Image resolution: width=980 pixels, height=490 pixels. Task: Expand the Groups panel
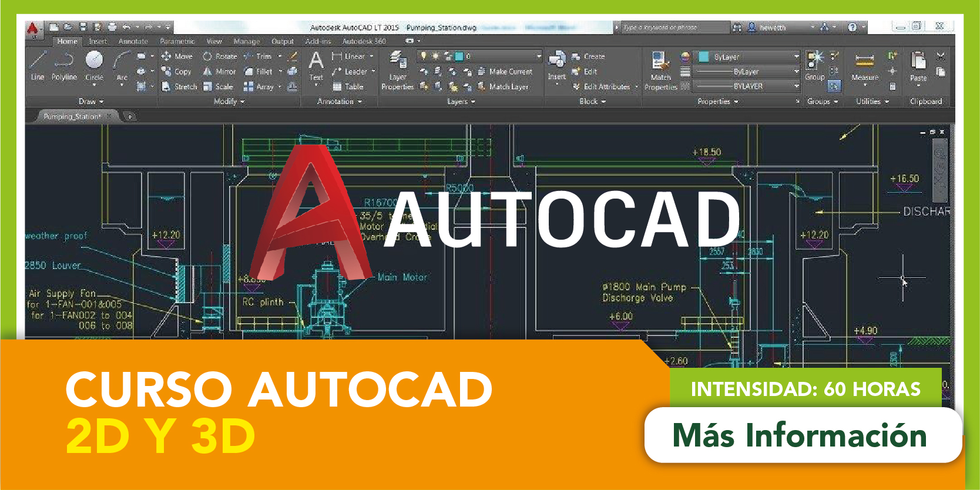tap(823, 102)
